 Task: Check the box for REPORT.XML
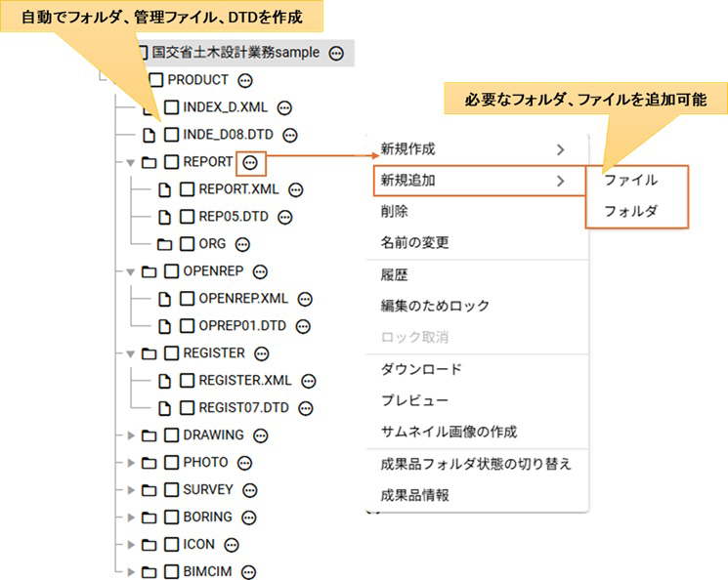coord(187,189)
